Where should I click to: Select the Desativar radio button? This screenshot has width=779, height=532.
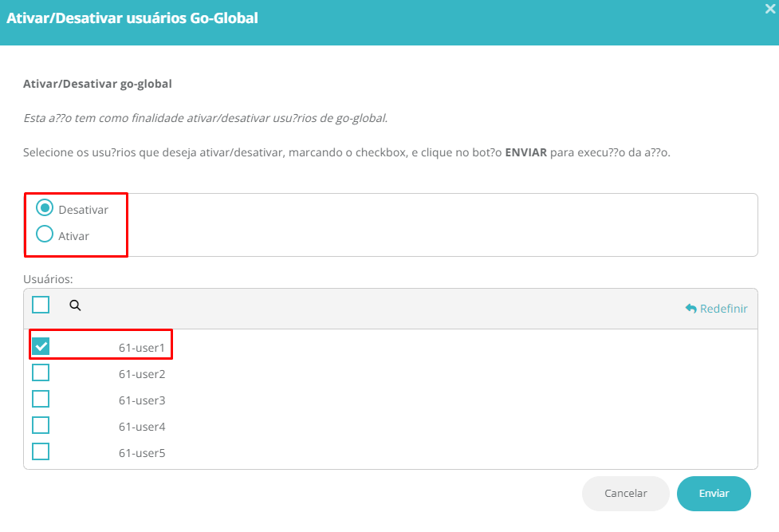pyautogui.click(x=45, y=208)
